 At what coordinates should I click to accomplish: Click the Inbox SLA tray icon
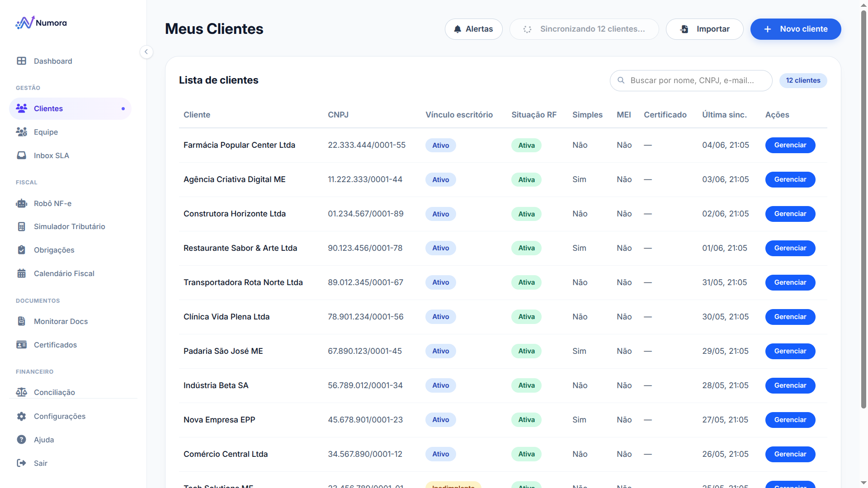pyautogui.click(x=21, y=155)
